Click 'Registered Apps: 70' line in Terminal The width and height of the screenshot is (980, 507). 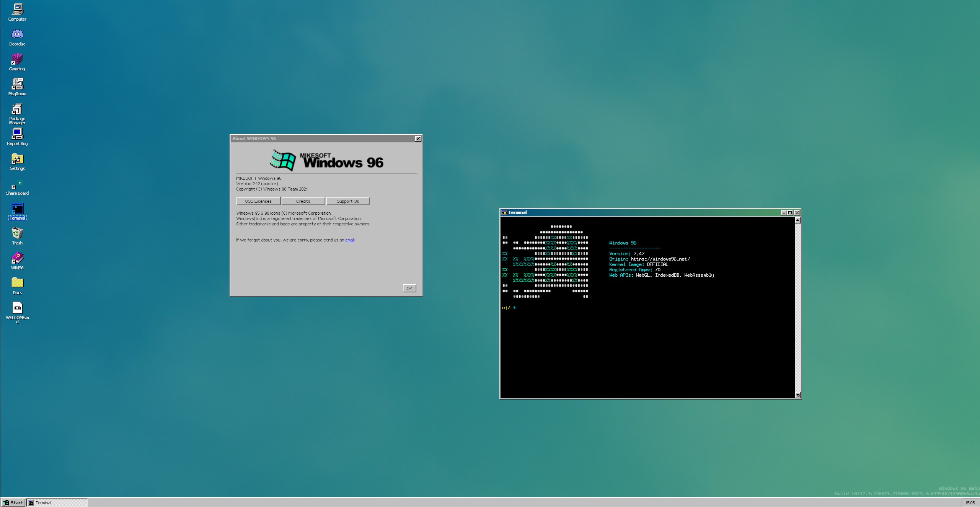635,270
